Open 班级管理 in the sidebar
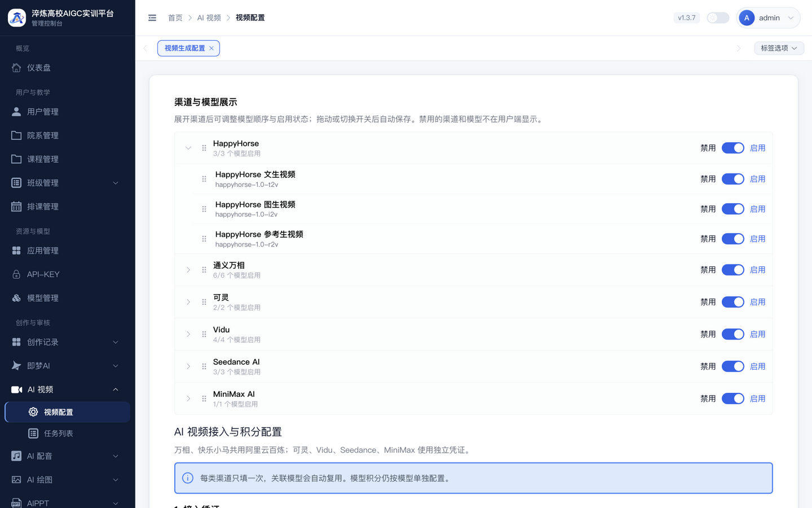This screenshot has width=812, height=508. 68,183
